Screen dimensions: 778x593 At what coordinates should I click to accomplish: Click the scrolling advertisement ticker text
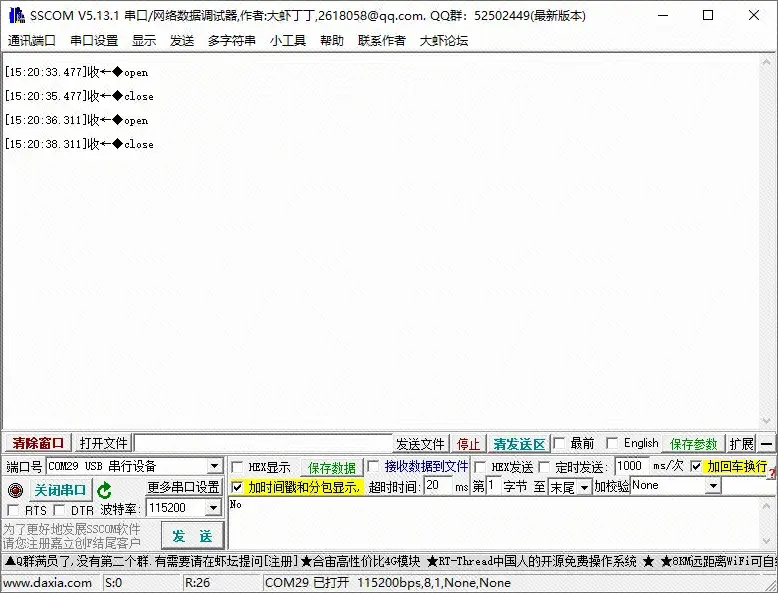[x=390, y=561]
